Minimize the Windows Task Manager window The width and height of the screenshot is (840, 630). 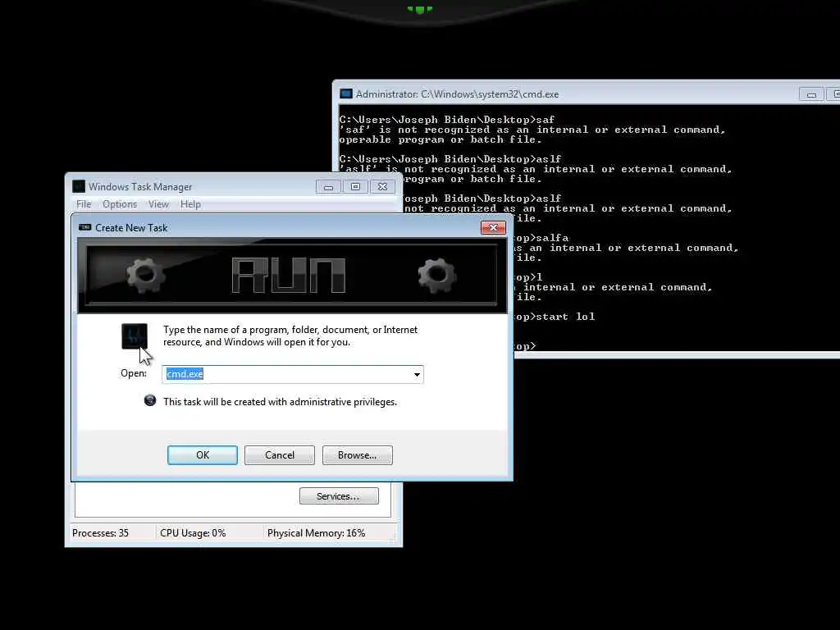point(328,187)
